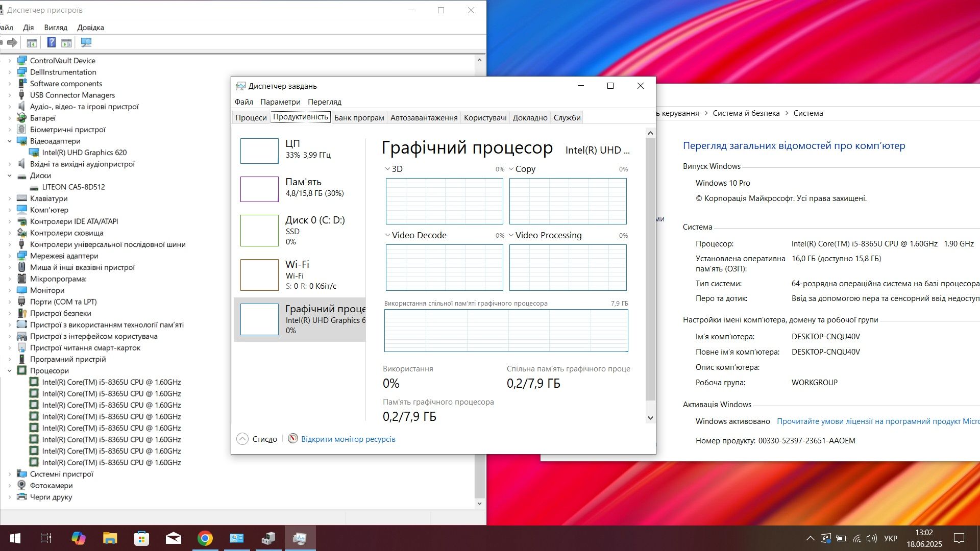Switch to the Служби tab

tap(567, 118)
